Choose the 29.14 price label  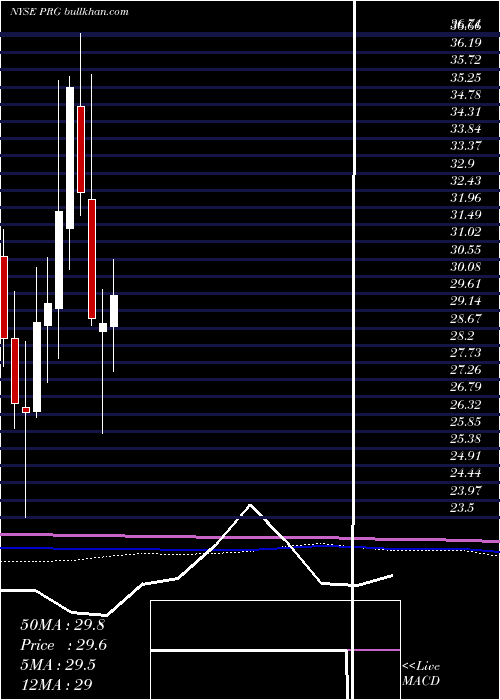coord(466,301)
